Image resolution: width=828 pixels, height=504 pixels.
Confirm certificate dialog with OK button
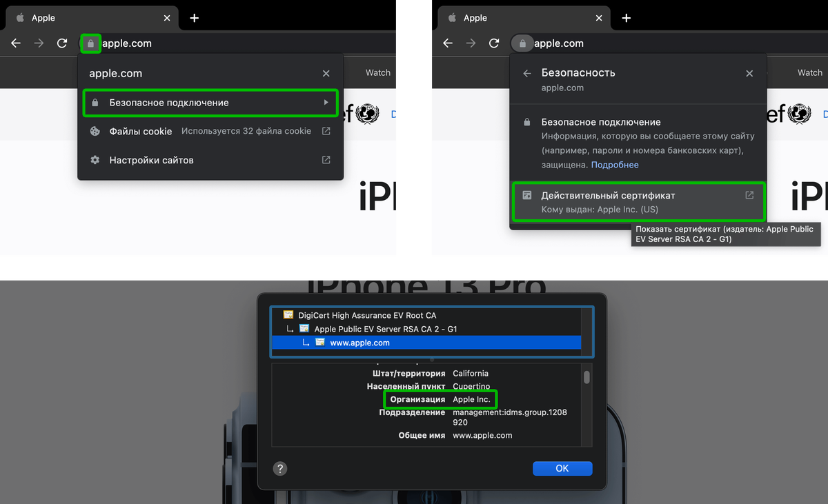pyautogui.click(x=562, y=468)
